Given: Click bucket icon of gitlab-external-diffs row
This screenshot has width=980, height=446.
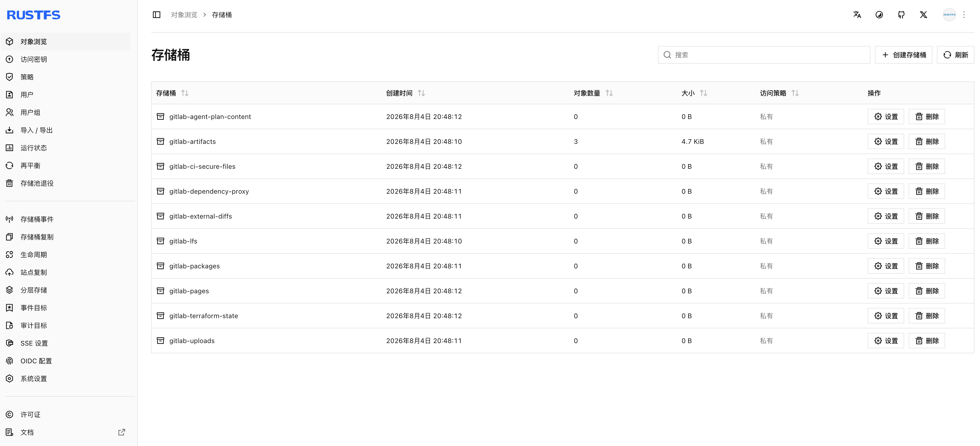Looking at the screenshot, I should [x=160, y=216].
